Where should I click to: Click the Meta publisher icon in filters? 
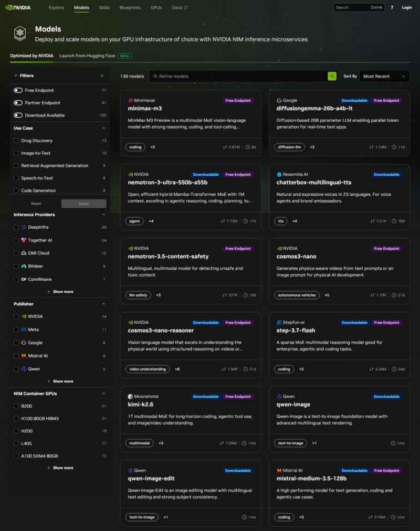24,330
